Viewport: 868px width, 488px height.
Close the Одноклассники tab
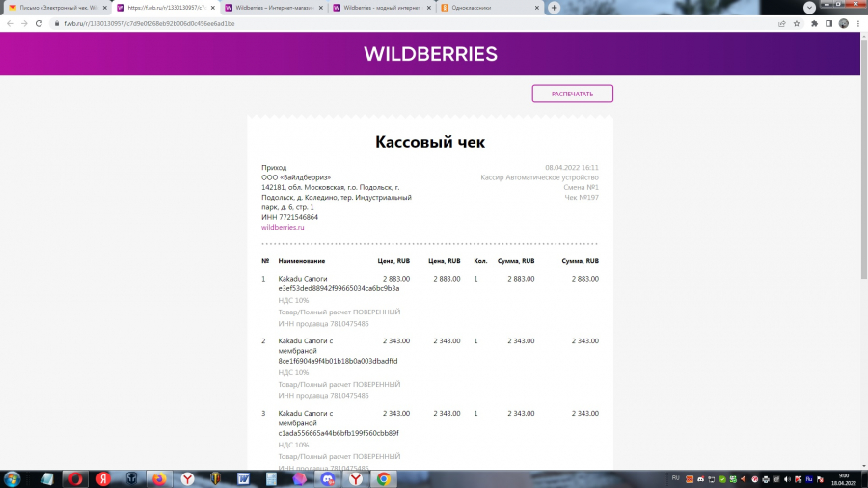coord(537,8)
